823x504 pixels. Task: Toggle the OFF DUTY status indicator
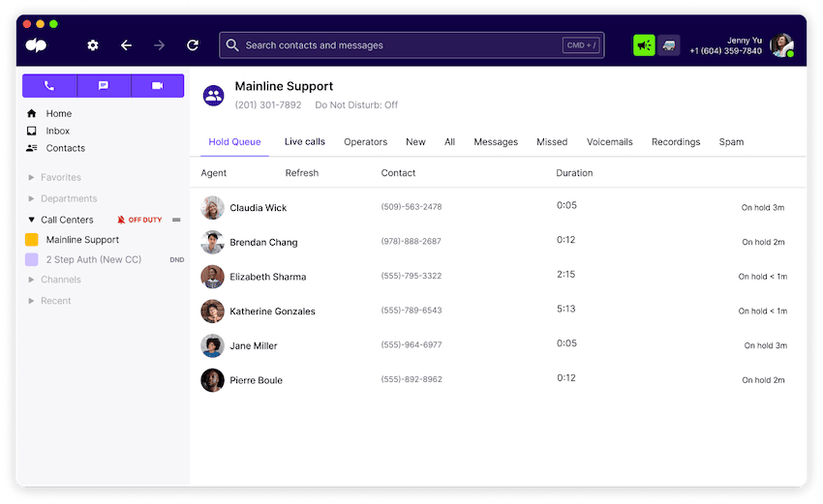point(139,220)
